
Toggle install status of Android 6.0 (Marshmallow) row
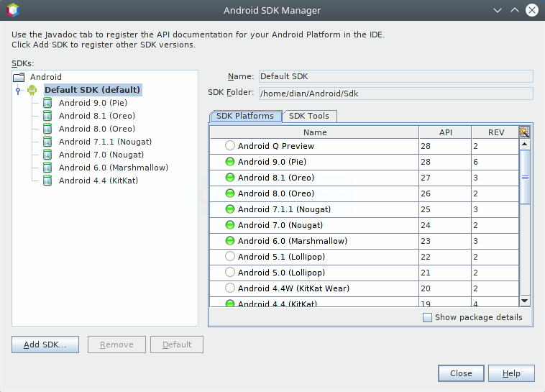point(230,241)
